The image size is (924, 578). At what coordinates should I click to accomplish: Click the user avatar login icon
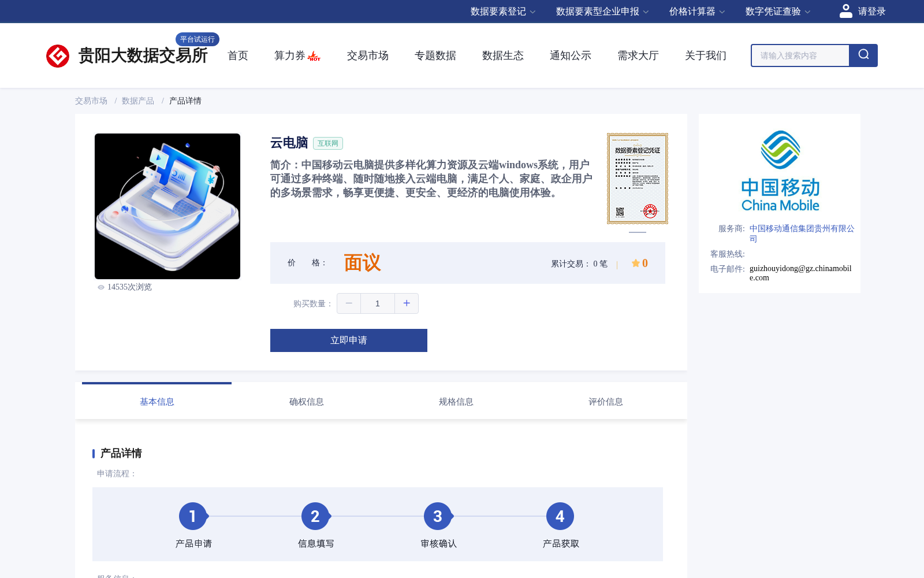(846, 11)
